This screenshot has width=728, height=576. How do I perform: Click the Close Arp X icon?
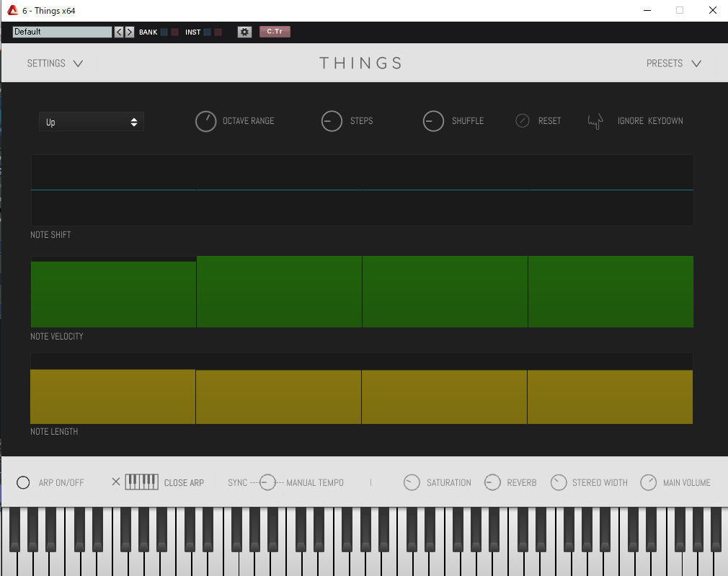(116, 482)
